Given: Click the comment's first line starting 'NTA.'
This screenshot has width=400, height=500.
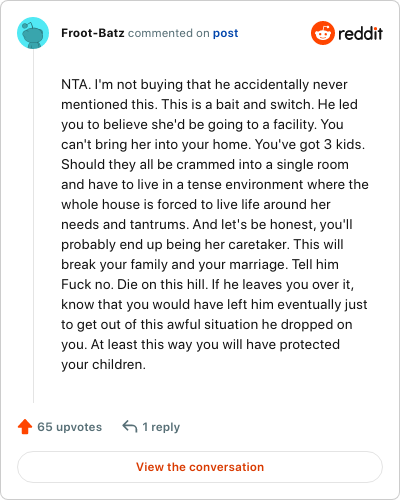Looking at the screenshot, I should click(204, 85).
